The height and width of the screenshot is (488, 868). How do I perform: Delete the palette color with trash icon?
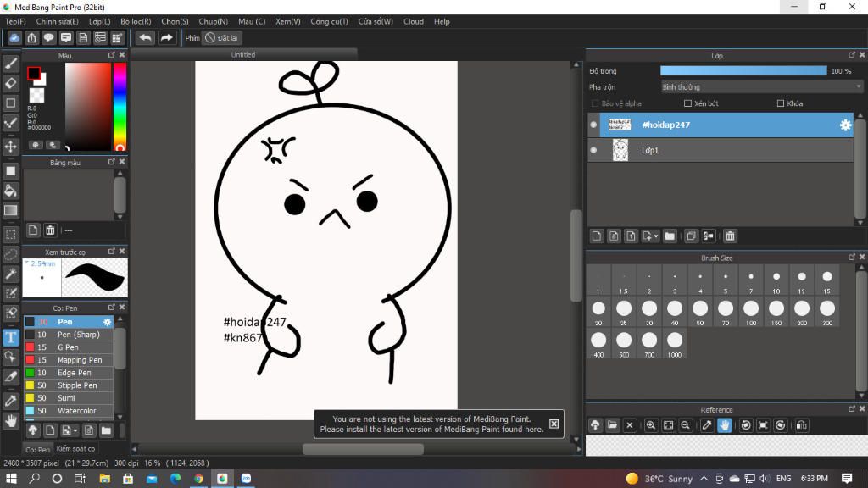(x=50, y=230)
